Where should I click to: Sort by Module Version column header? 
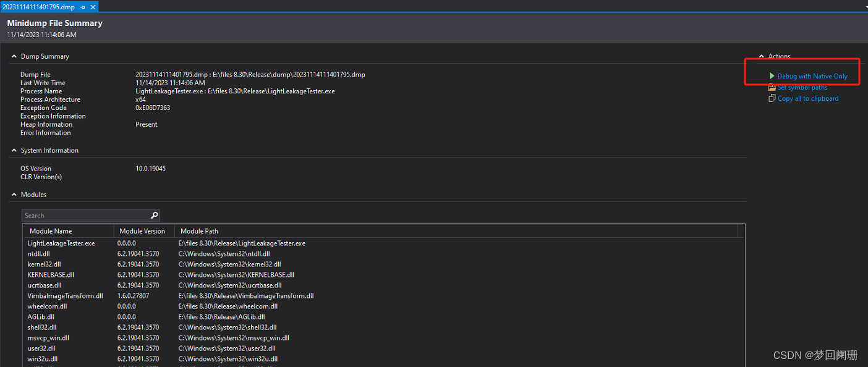click(x=144, y=231)
